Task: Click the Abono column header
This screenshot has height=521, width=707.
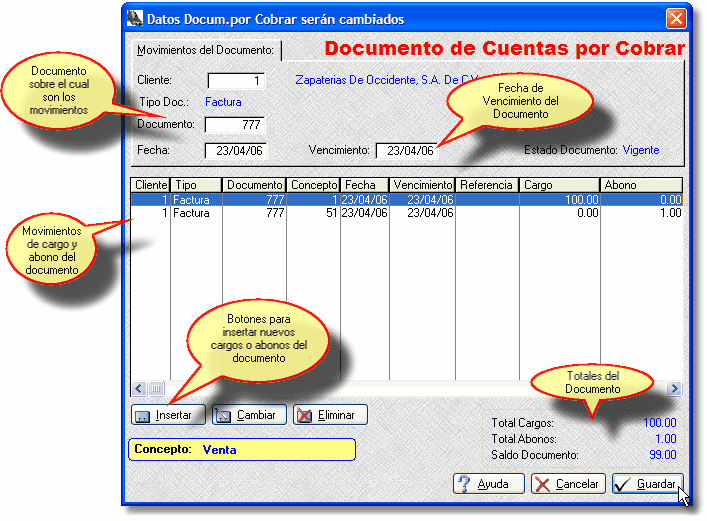Action: [640, 185]
